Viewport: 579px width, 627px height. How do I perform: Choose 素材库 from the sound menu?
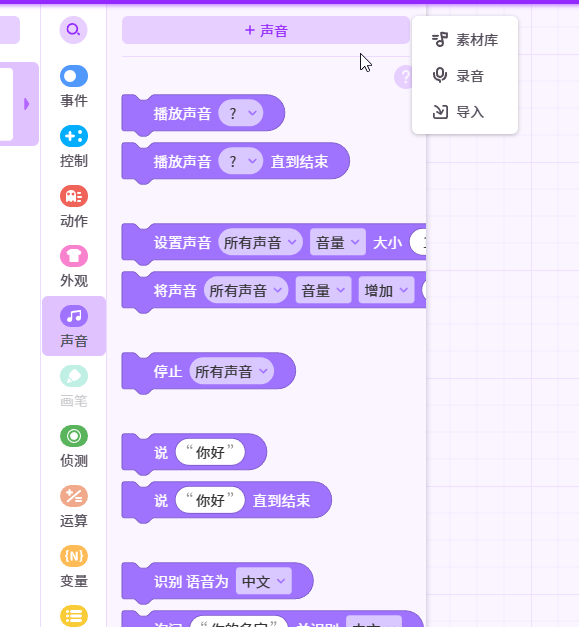tap(465, 40)
